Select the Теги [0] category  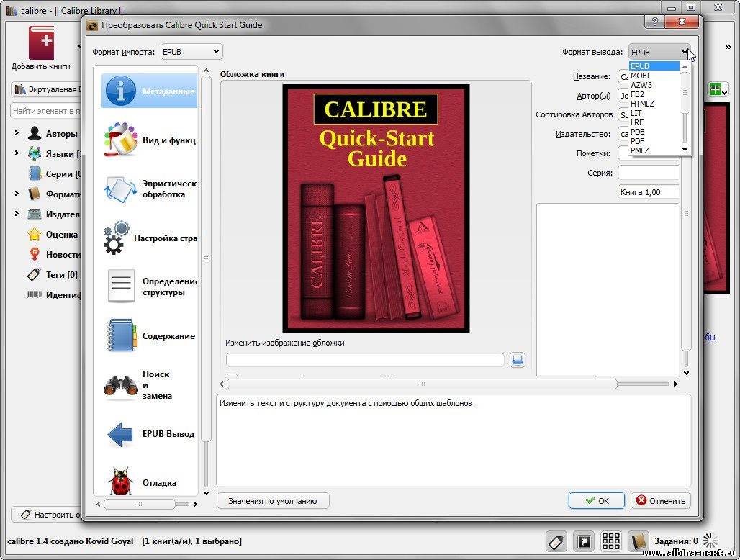[x=53, y=274]
